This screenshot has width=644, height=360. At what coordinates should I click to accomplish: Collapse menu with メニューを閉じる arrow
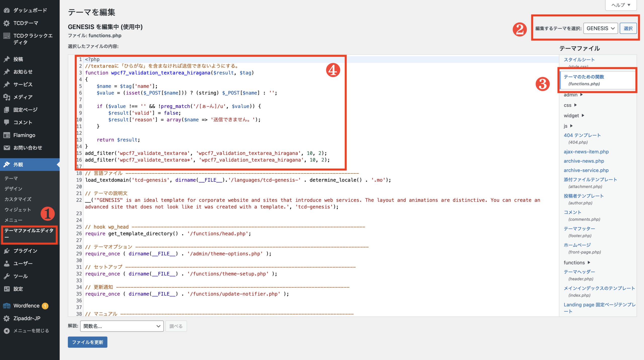click(x=7, y=331)
